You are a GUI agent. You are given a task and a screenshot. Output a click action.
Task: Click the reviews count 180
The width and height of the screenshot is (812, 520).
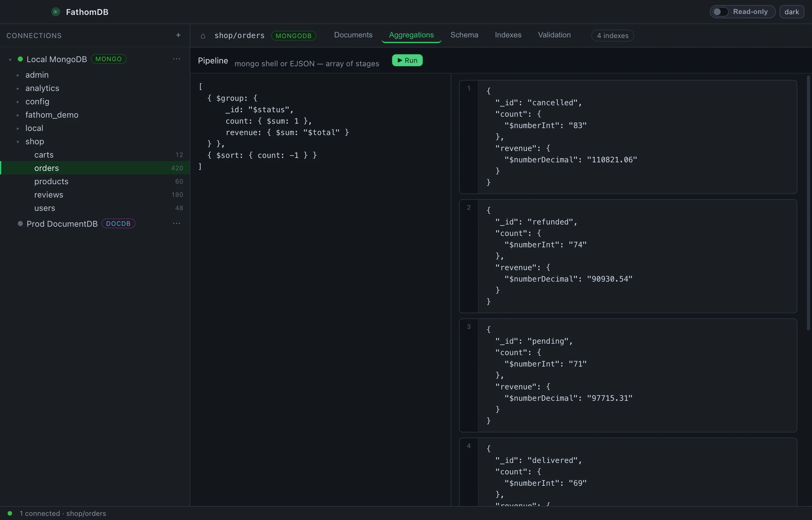pos(177,195)
